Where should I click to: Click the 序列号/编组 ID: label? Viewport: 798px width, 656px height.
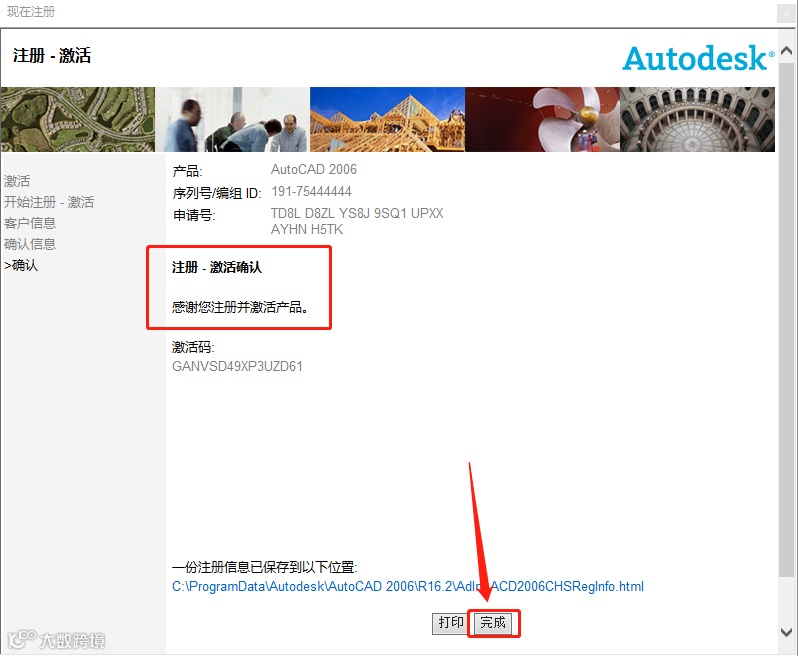pyautogui.click(x=217, y=193)
